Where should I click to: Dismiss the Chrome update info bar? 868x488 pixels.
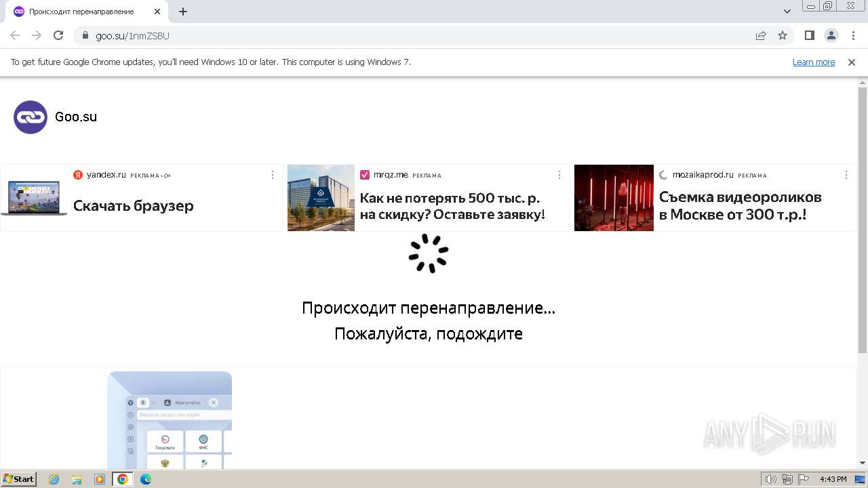[852, 62]
